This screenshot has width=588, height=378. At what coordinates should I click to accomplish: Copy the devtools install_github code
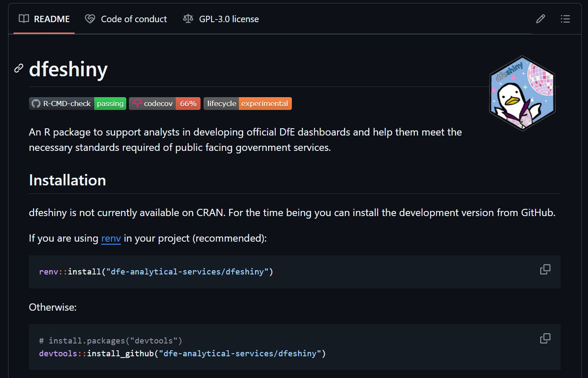545,338
